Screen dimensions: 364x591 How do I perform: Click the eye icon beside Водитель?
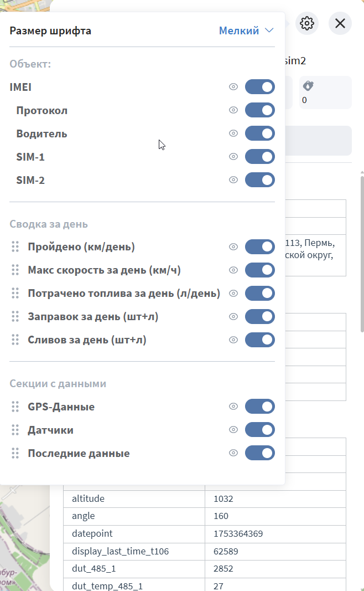click(x=233, y=133)
